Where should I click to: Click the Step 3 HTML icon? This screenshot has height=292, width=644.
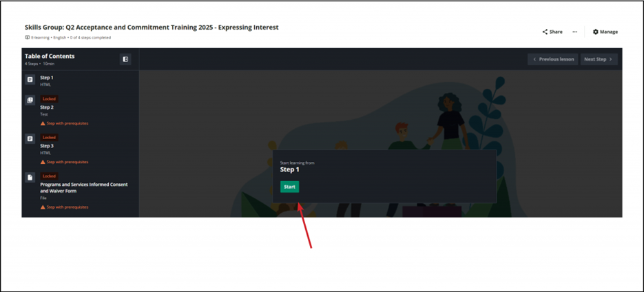click(30, 139)
